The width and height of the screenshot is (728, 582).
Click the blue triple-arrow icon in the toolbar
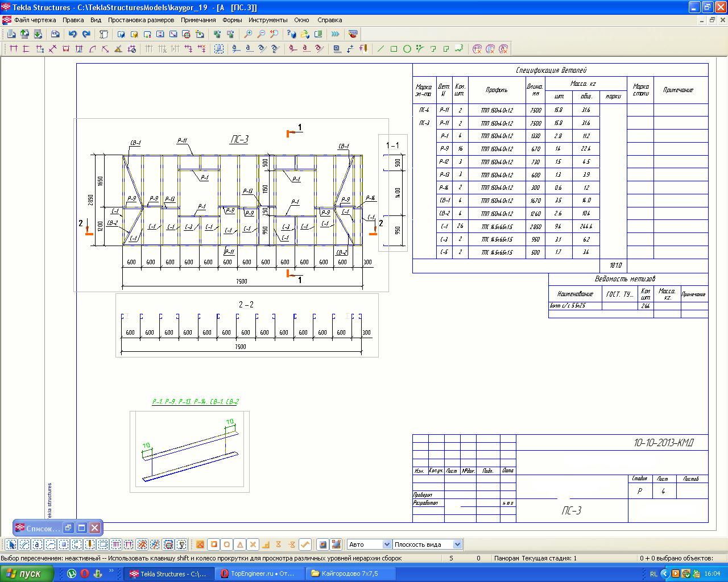(336, 34)
